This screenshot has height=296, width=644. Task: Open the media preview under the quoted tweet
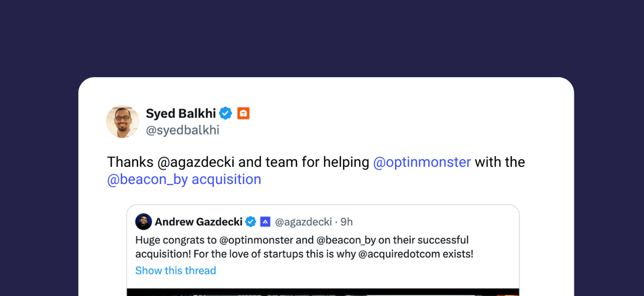(323, 292)
